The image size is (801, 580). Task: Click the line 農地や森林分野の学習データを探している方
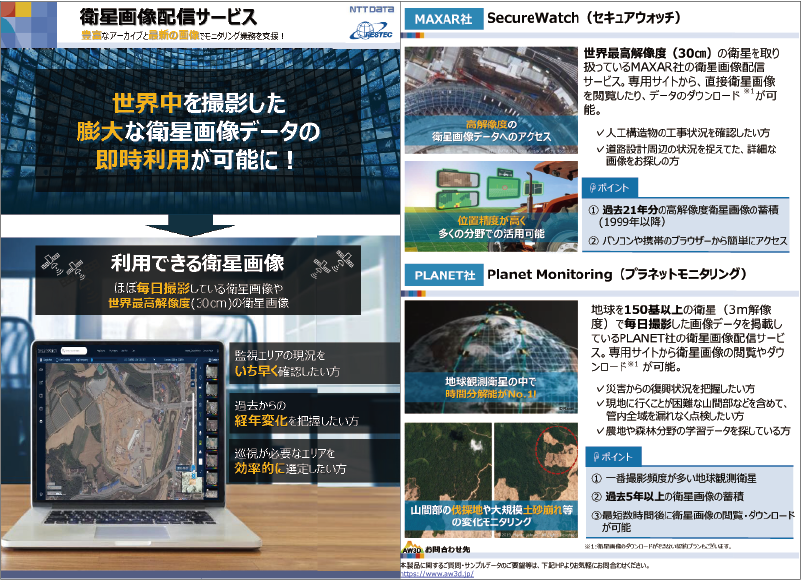pos(693,431)
